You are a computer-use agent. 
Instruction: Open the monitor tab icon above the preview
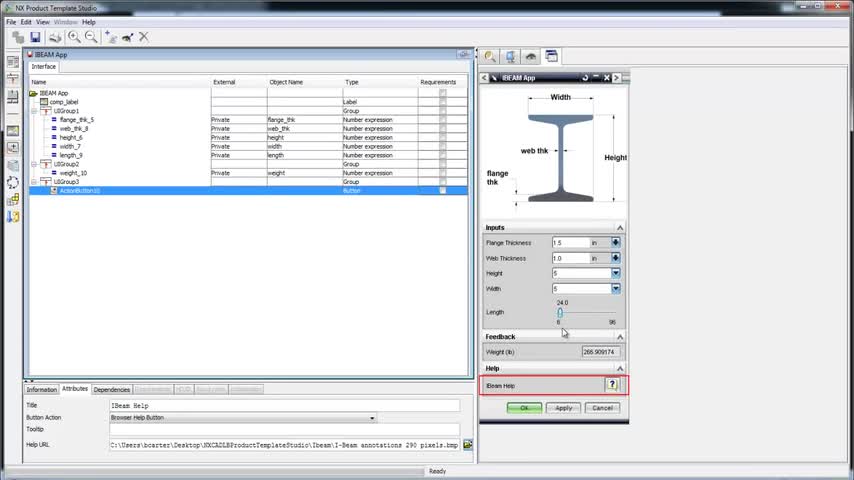coord(510,56)
